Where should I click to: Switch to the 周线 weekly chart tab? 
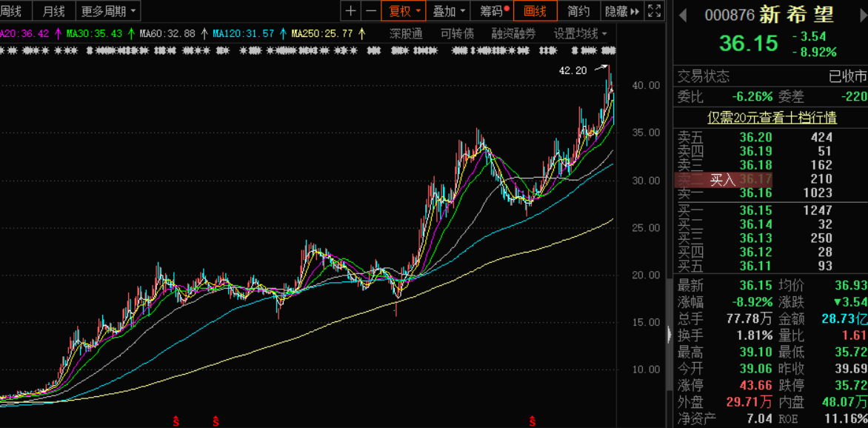pyautogui.click(x=11, y=11)
